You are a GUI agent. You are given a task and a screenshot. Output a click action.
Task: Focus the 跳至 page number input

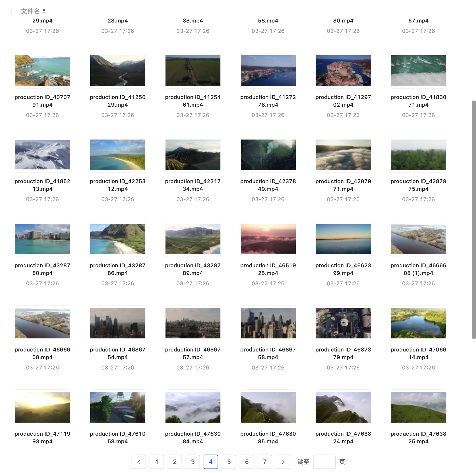pyautogui.click(x=324, y=462)
